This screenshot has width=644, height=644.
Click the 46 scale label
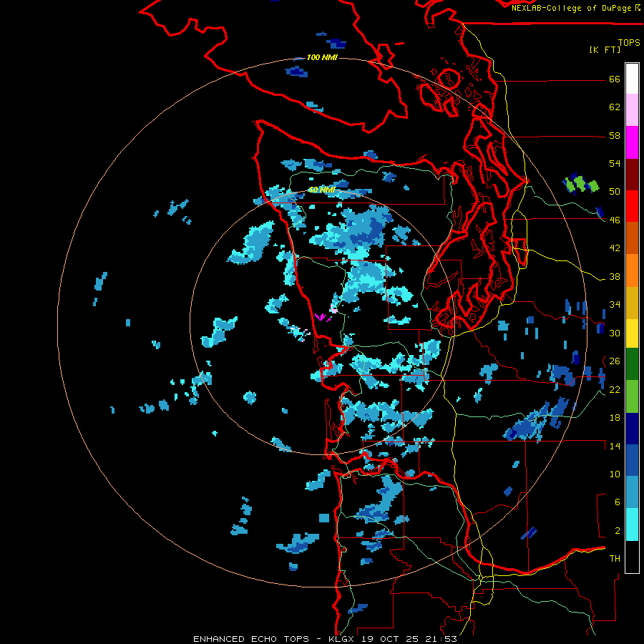click(x=615, y=220)
